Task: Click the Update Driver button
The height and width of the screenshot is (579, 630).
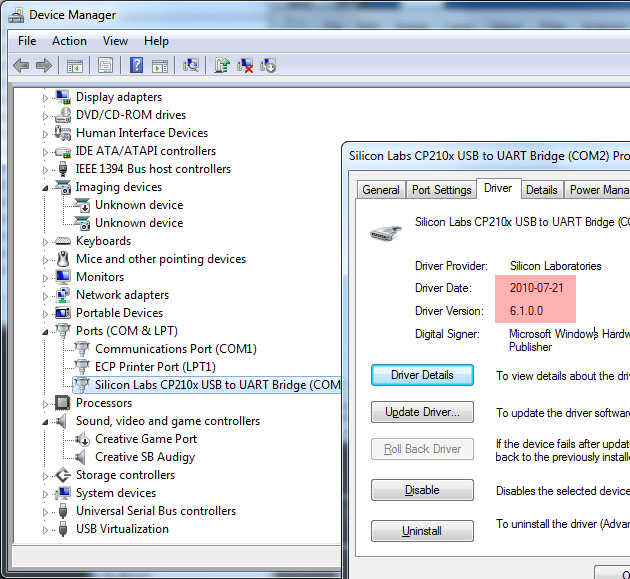Action: (x=421, y=412)
